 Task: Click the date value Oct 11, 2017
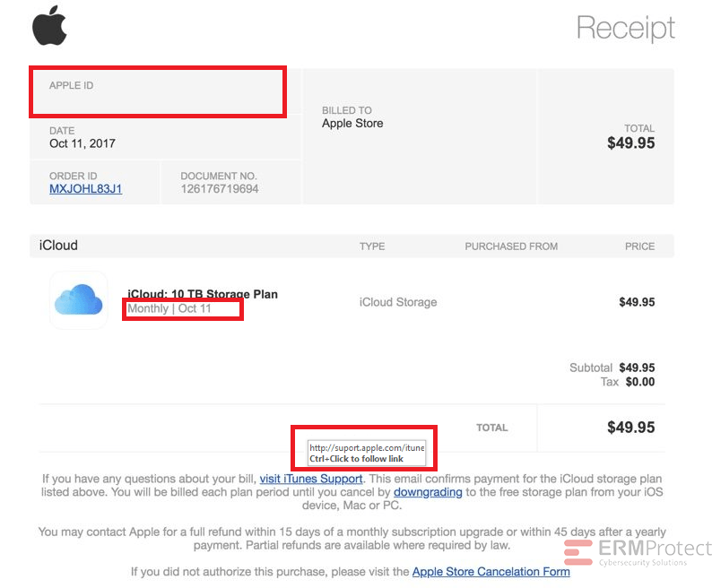pyautogui.click(x=82, y=143)
